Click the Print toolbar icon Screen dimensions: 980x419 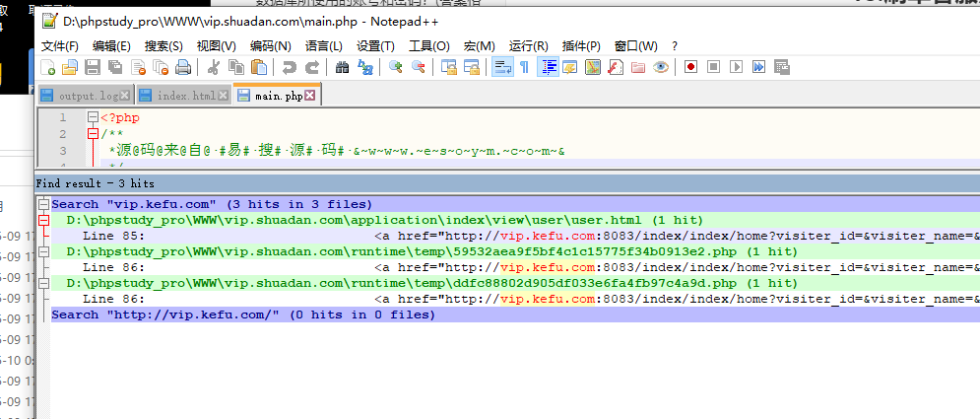coord(183,67)
